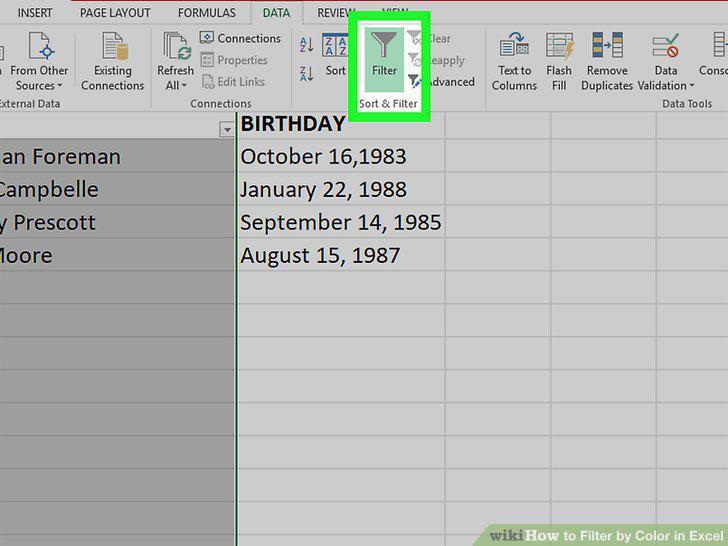This screenshot has width=728, height=546.
Task: Select cell October 16,1983
Action: coord(341,156)
